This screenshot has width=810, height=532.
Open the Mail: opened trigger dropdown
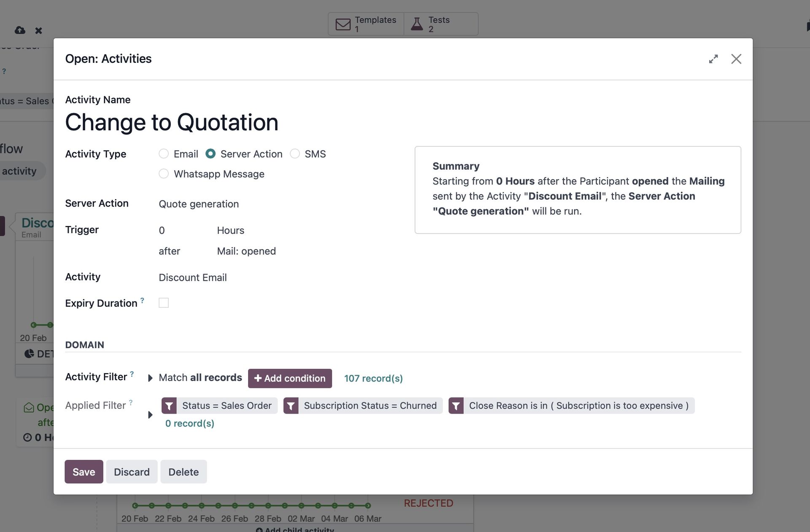click(x=246, y=251)
